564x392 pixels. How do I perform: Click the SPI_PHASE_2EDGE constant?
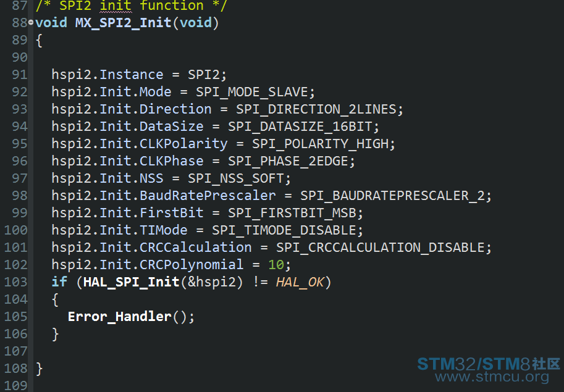288,161
